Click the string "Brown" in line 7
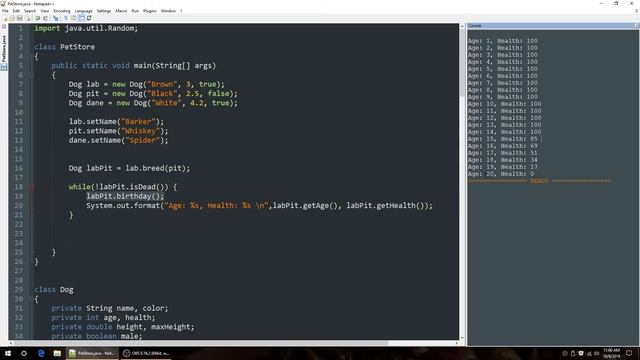The width and height of the screenshot is (640, 360). [x=162, y=84]
